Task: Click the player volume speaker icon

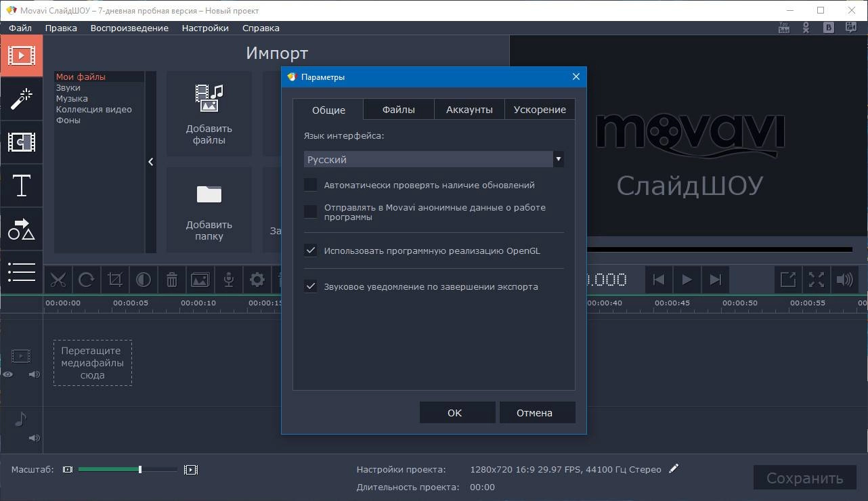Action: [845, 279]
